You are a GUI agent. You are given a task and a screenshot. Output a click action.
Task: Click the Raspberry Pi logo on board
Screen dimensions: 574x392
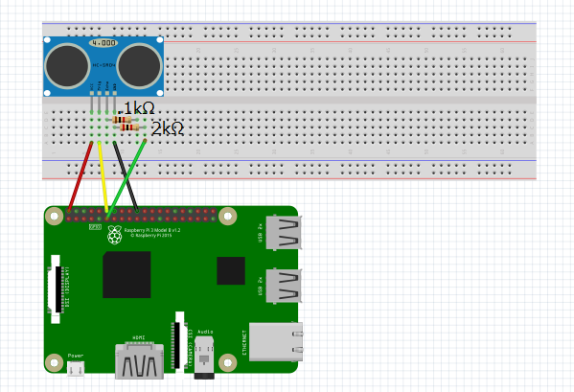[x=115, y=235]
